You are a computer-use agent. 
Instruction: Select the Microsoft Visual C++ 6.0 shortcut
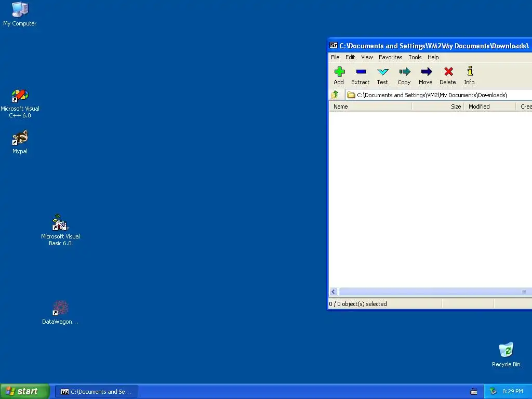pyautogui.click(x=20, y=103)
